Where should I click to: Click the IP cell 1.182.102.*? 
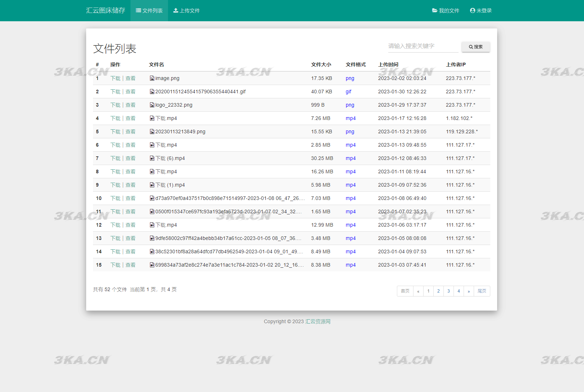click(x=459, y=118)
